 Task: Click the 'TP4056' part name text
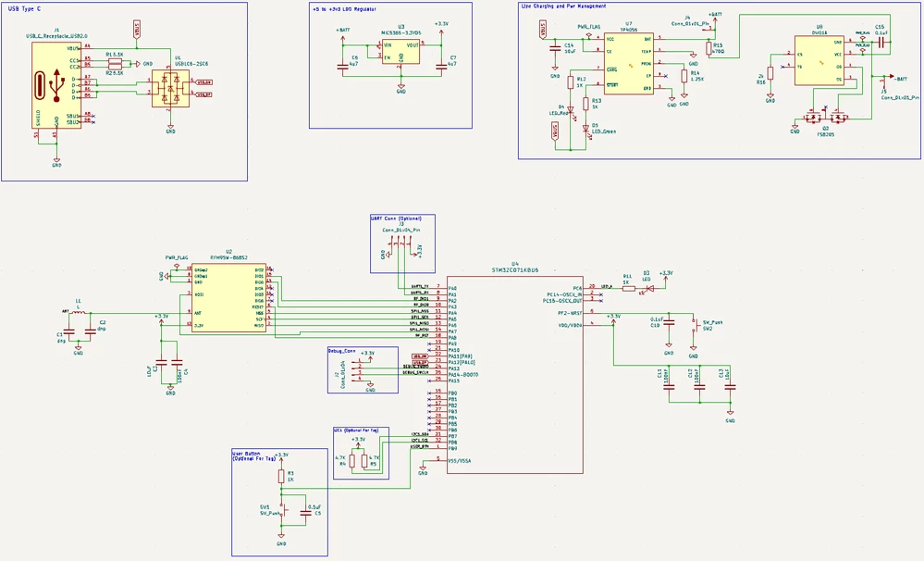tap(627, 29)
